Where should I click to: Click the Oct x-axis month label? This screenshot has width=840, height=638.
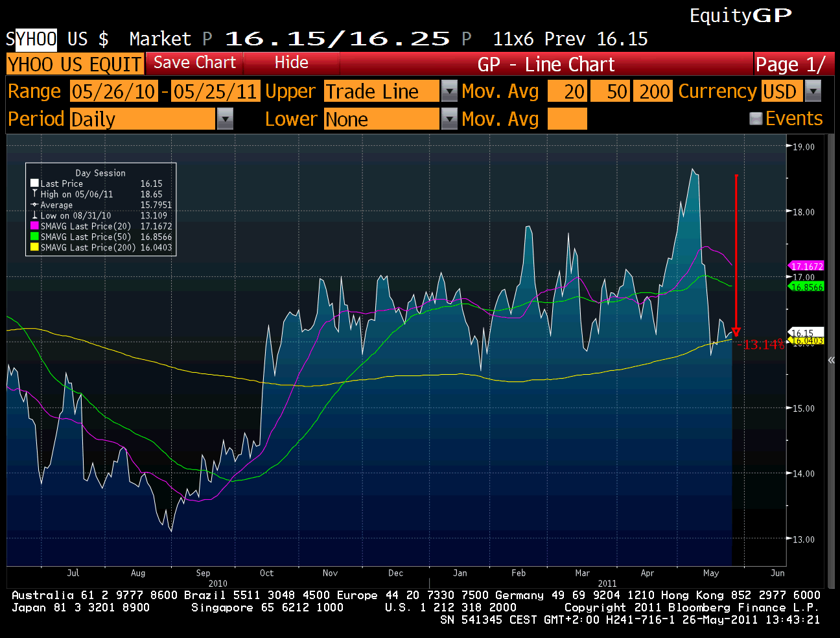click(266, 573)
